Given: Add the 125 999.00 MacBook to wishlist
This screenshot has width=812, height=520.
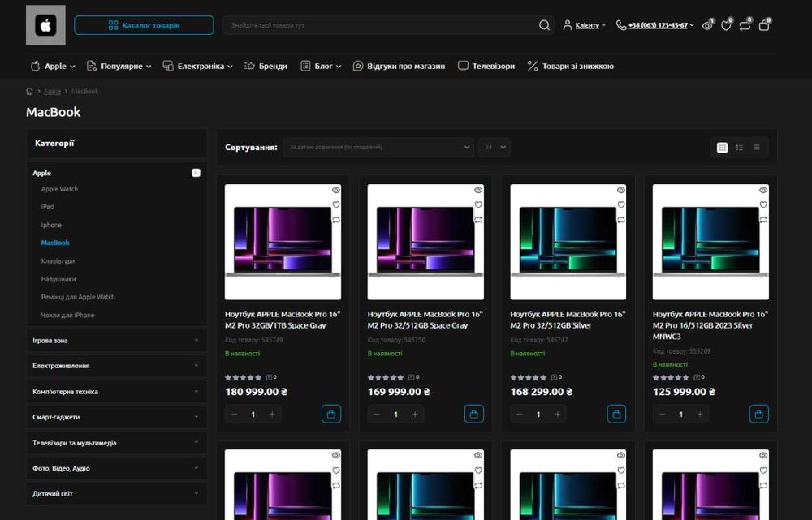Looking at the screenshot, I should click(763, 205).
